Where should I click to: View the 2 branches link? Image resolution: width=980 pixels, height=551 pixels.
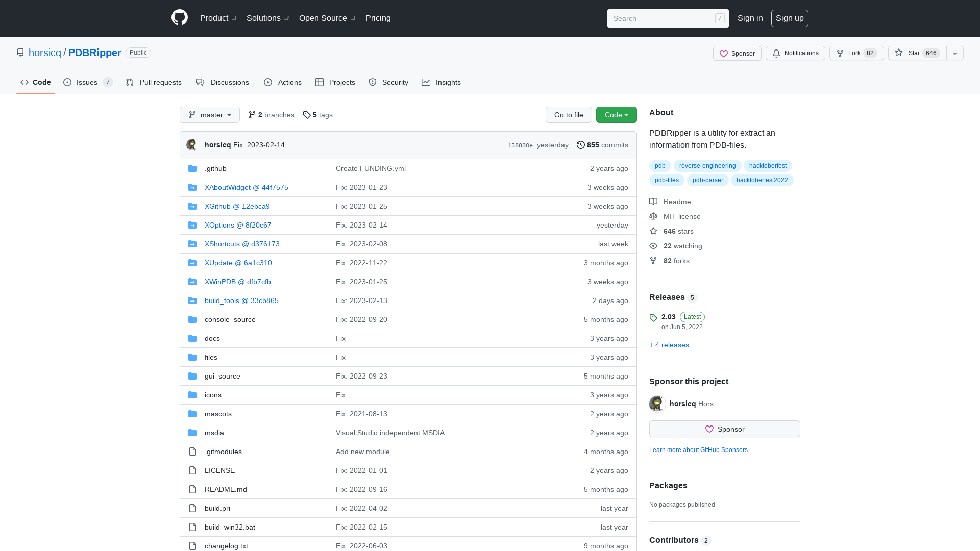(x=272, y=115)
